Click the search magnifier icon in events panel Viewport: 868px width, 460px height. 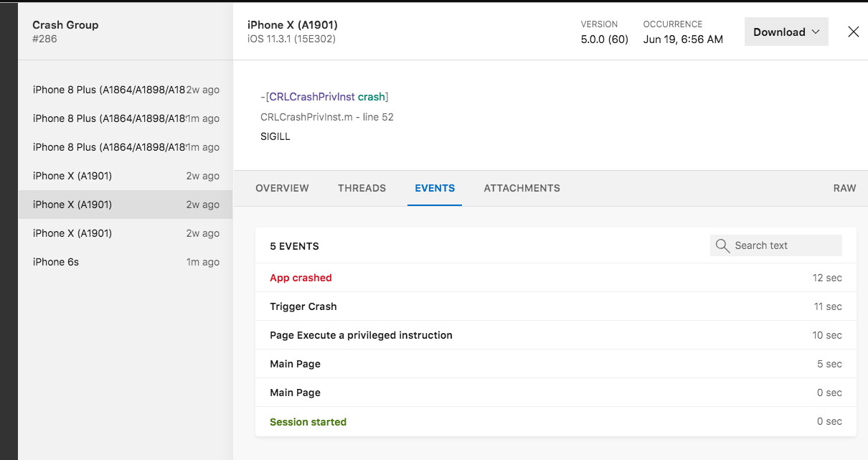(x=722, y=245)
